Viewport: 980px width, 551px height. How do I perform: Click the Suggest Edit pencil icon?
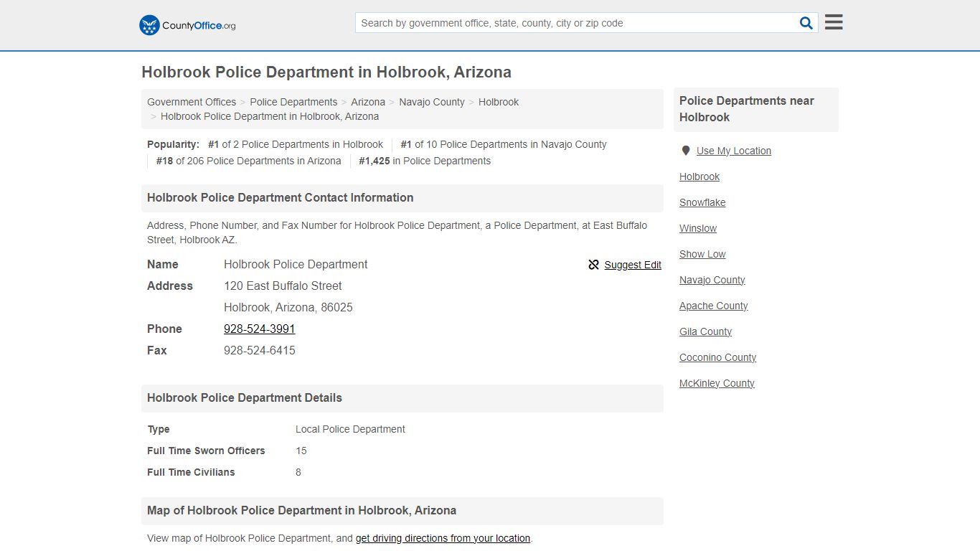pyautogui.click(x=593, y=265)
